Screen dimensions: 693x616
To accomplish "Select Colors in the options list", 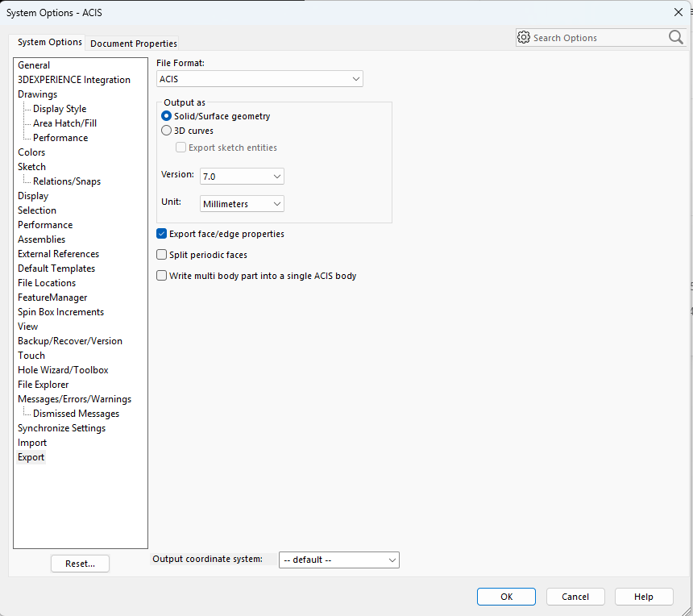I will click(x=31, y=152).
